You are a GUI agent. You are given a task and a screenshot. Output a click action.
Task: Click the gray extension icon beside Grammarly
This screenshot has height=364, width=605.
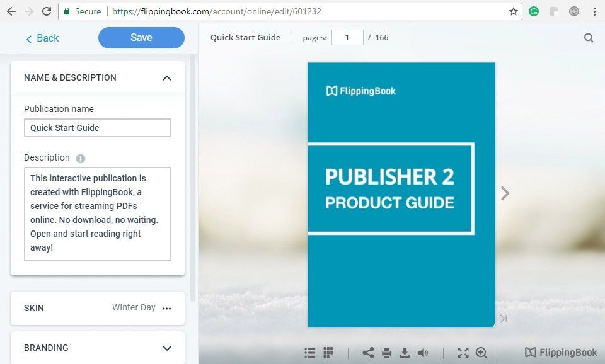(x=554, y=11)
